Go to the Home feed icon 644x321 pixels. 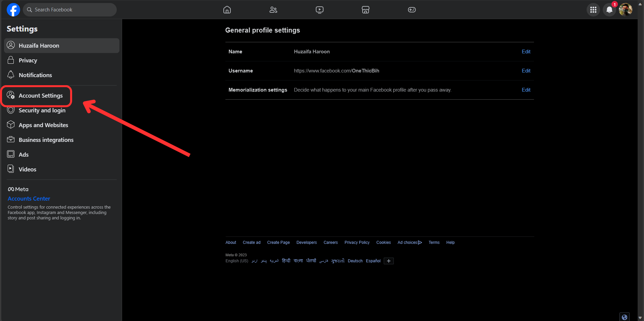pos(227,10)
